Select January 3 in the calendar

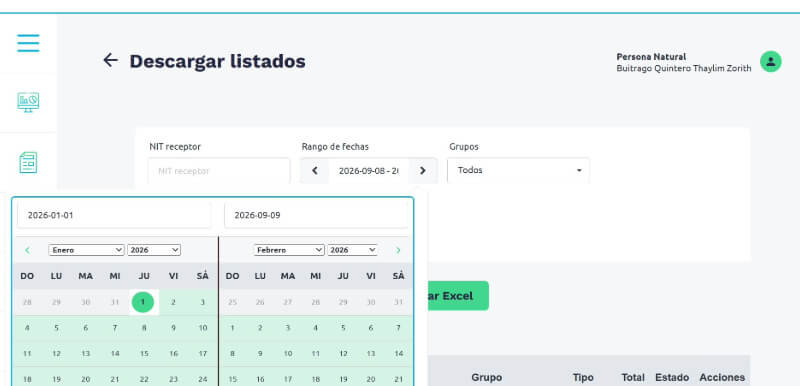pos(203,302)
